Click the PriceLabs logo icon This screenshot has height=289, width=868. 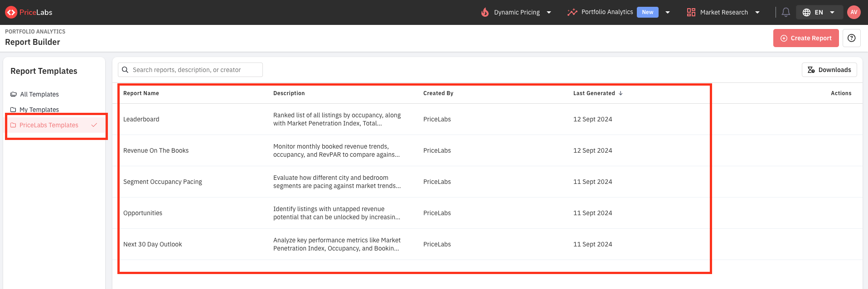(x=11, y=12)
